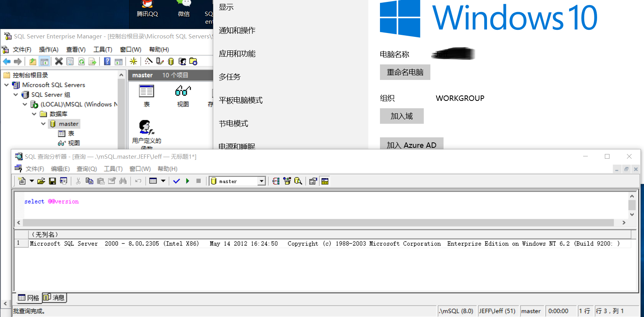The image size is (644, 317).
Task: Click the green execute query play button
Action: 188,181
